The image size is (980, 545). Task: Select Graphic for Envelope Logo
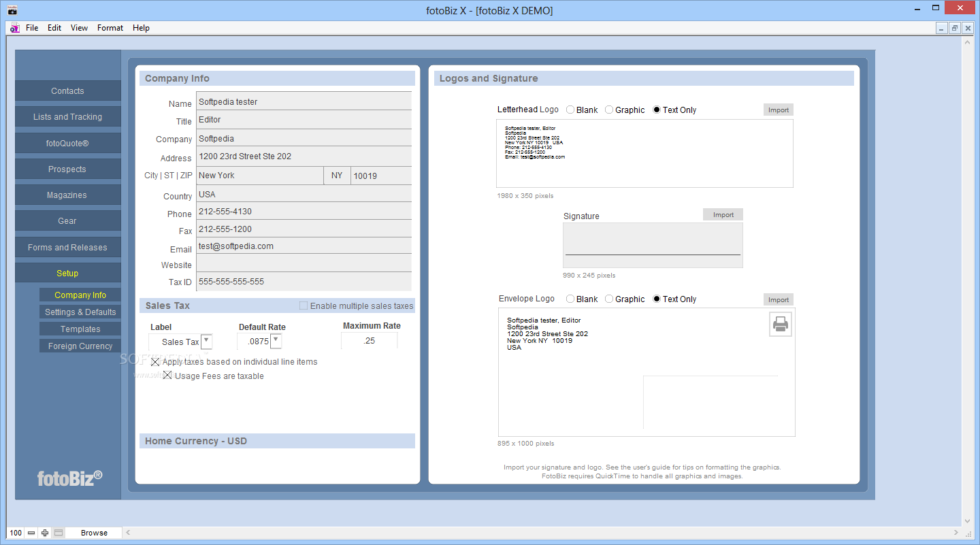[x=609, y=299]
